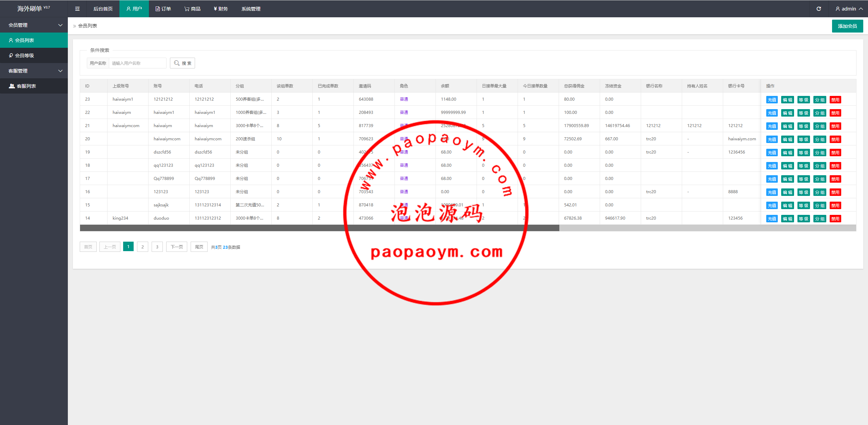Click 等级 for member ID 21
Viewport: 868px width, 425px height.
(804, 126)
